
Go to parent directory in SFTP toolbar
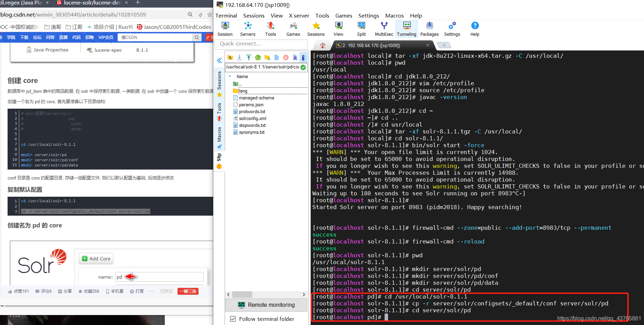tap(230, 57)
